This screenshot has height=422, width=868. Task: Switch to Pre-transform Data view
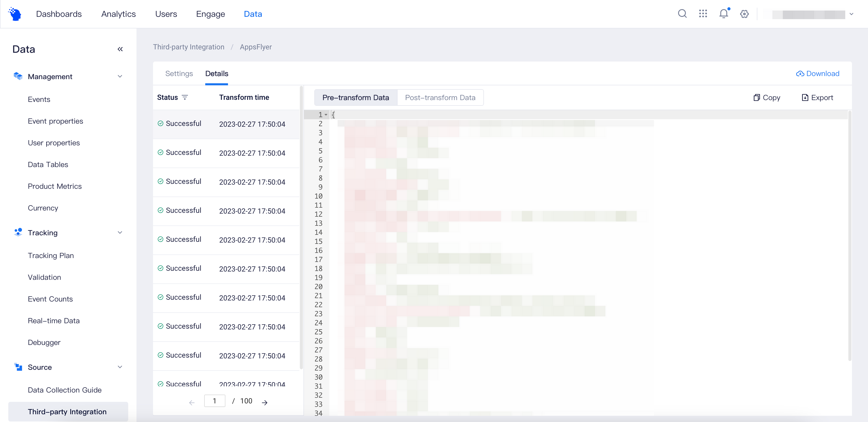355,97
